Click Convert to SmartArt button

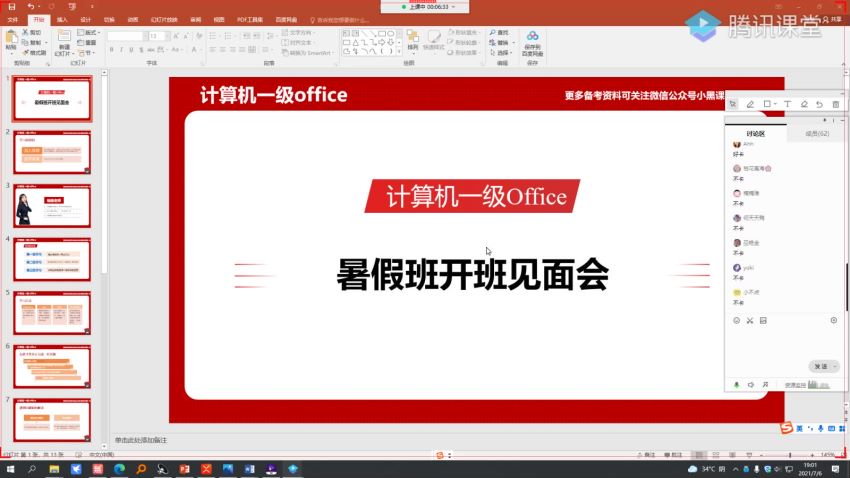click(307, 53)
